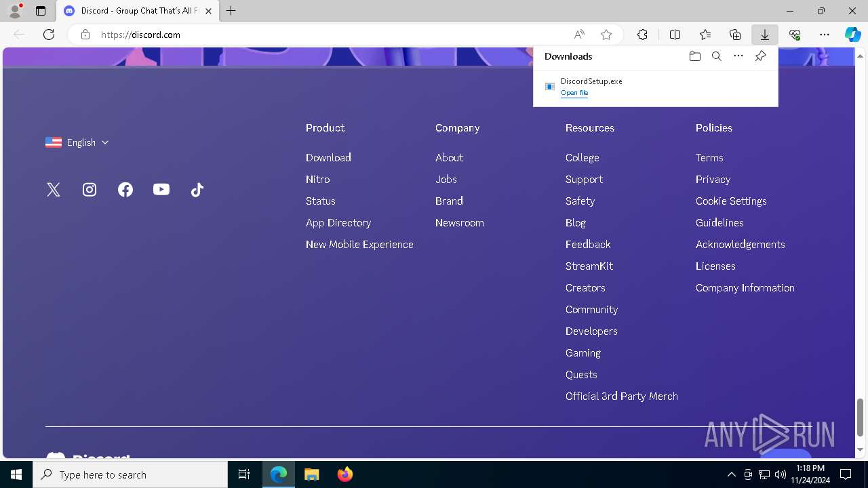This screenshot has height=488, width=868.
Task: Open Edge Settings and more menu
Action: point(825,35)
